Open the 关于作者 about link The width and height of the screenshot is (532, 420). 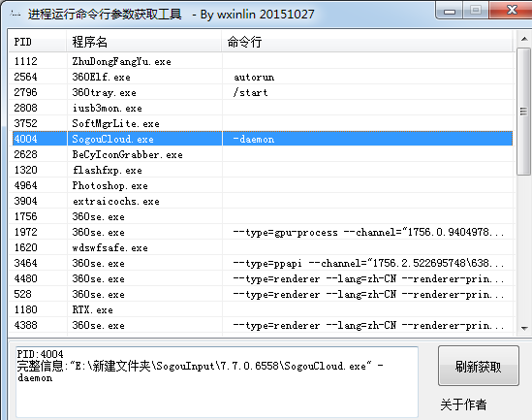point(463,404)
